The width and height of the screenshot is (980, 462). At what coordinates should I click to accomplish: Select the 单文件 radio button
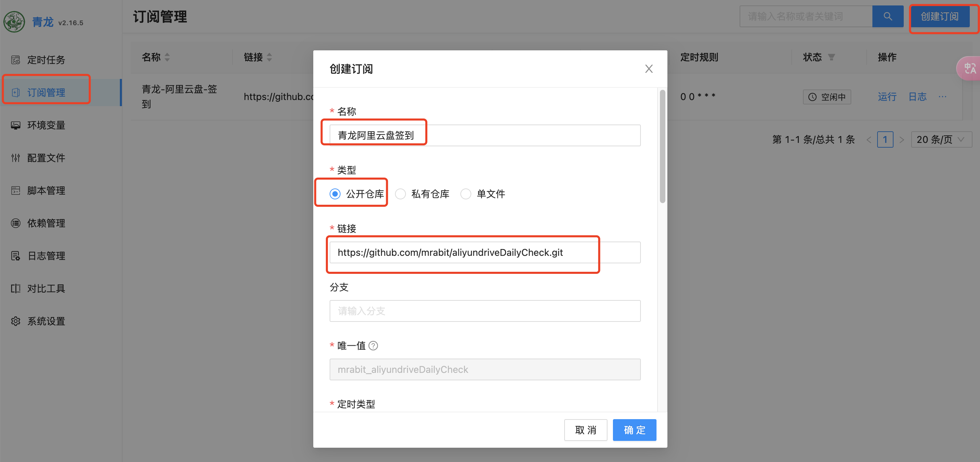tap(465, 194)
